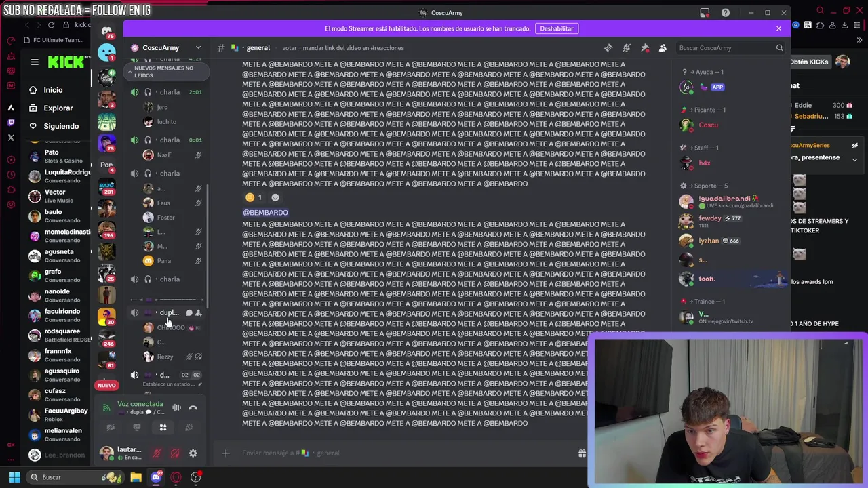868x488 pixels.
Task: Select Pana in charla voice channel
Action: pyautogui.click(x=163, y=261)
